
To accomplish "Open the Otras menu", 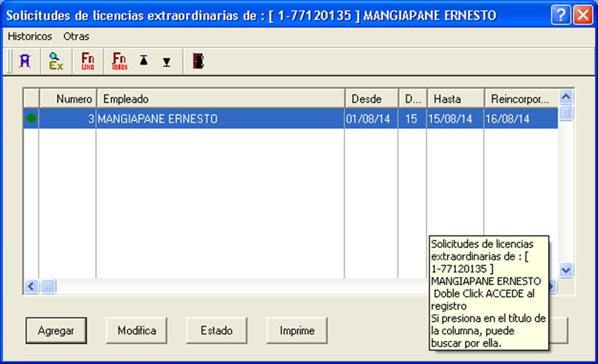I will click(x=76, y=36).
